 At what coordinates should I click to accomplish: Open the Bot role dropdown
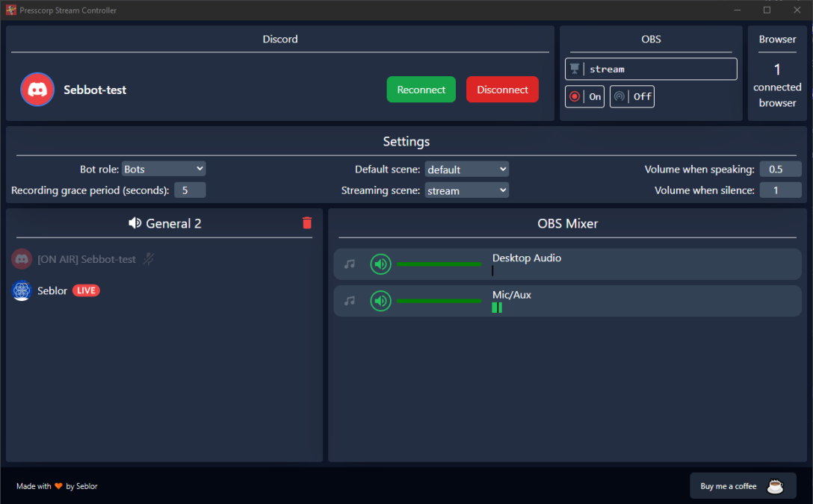point(164,169)
